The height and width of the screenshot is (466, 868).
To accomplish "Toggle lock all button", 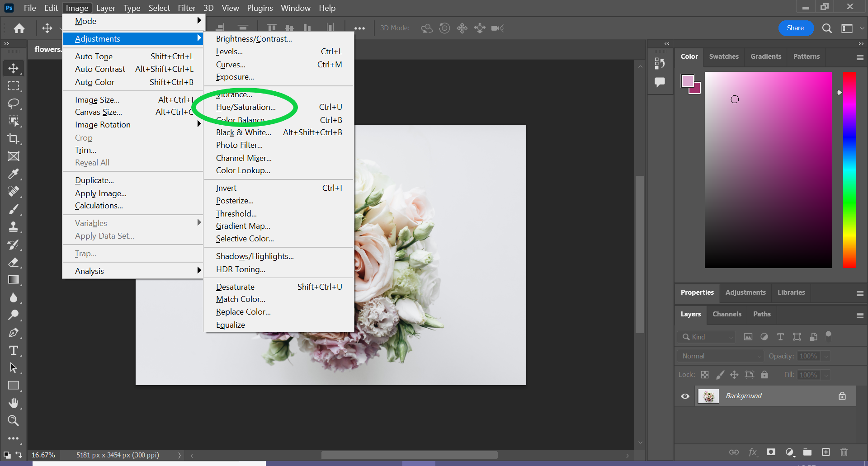I will click(x=764, y=375).
